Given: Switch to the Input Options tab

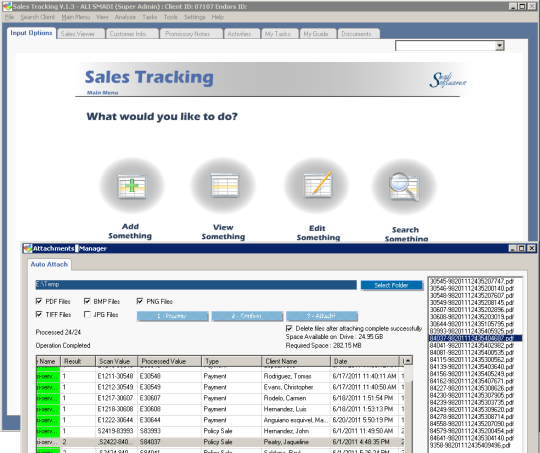Looking at the screenshot, I should click(x=31, y=33).
